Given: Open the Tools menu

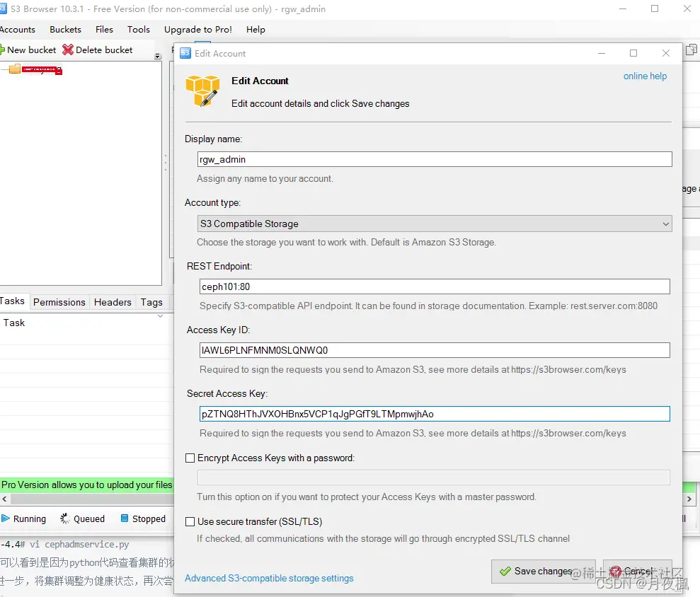Looking at the screenshot, I should [139, 30].
